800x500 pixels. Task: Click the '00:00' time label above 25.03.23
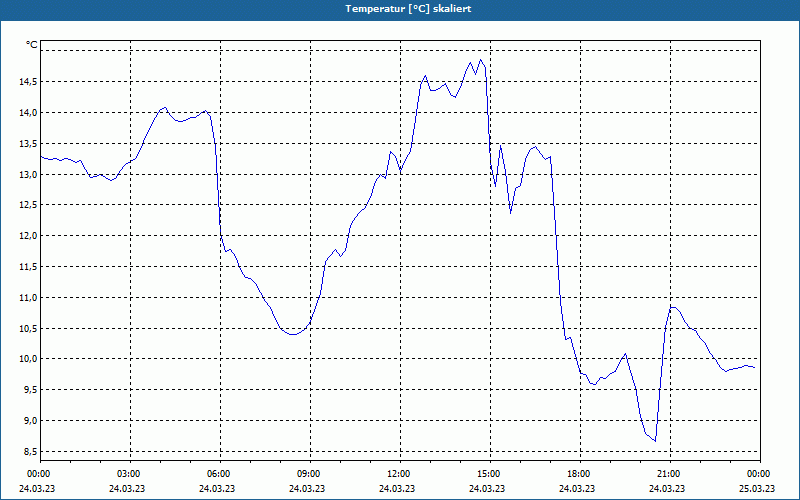(x=758, y=474)
